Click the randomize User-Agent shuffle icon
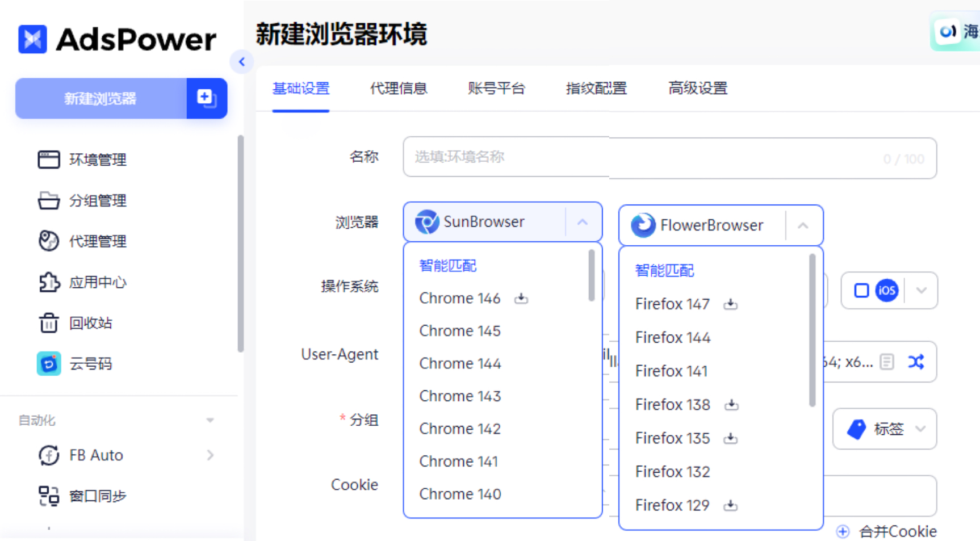Viewport: 980px width, 541px height. point(916,362)
